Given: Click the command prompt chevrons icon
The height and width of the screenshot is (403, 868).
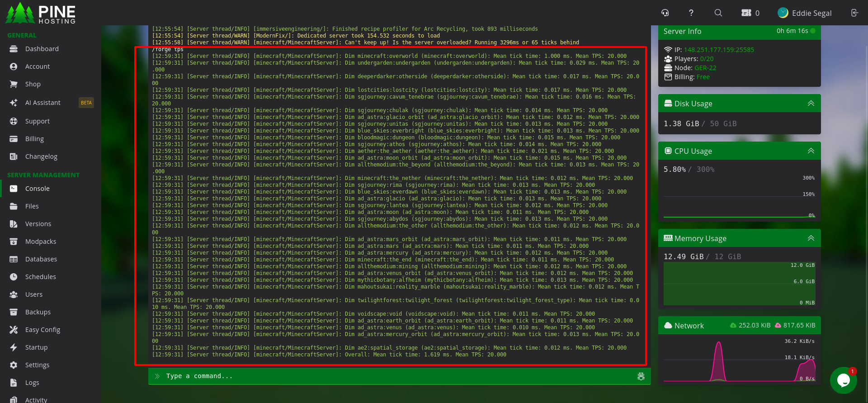Looking at the screenshot, I should click(157, 376).
